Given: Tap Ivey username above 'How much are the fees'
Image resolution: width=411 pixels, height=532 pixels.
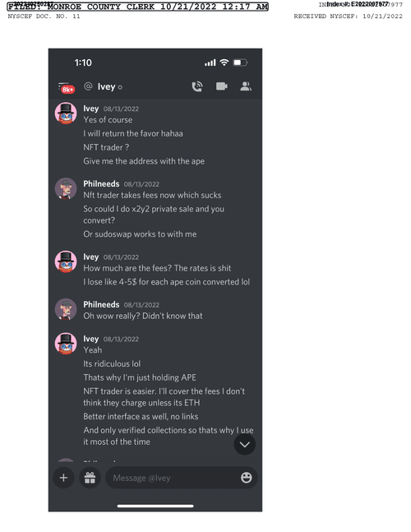Looking at the screenshot, I should 91,257.
